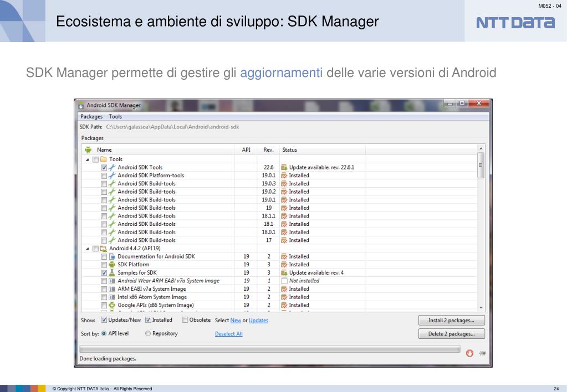Check Documentation for Android SDK checkbox
Viewport: 567px width, 392px height.
(x=104, y=256)
